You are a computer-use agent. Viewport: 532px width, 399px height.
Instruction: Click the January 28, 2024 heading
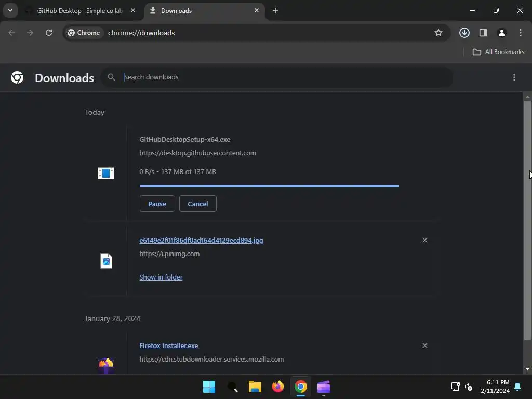pos(112,318)
